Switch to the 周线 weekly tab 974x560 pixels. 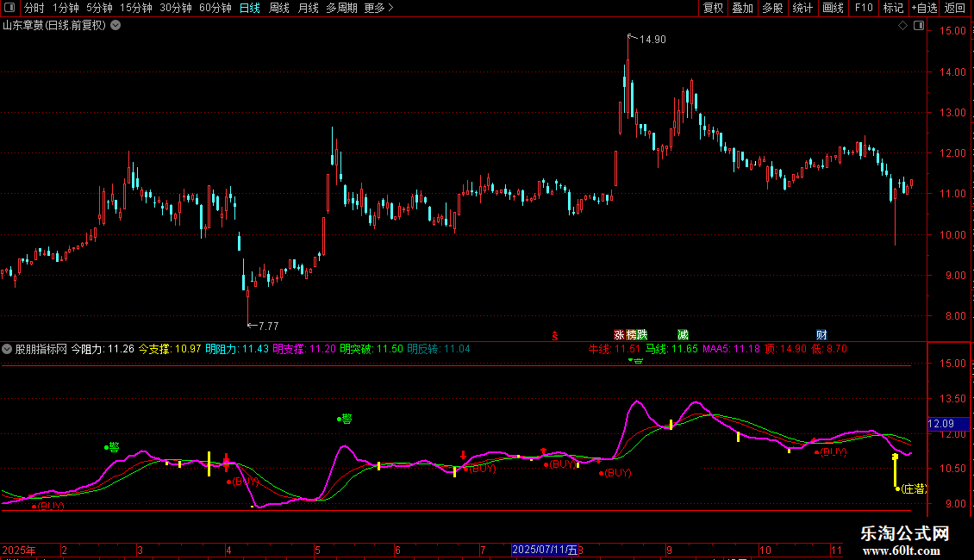click(279, 9)
